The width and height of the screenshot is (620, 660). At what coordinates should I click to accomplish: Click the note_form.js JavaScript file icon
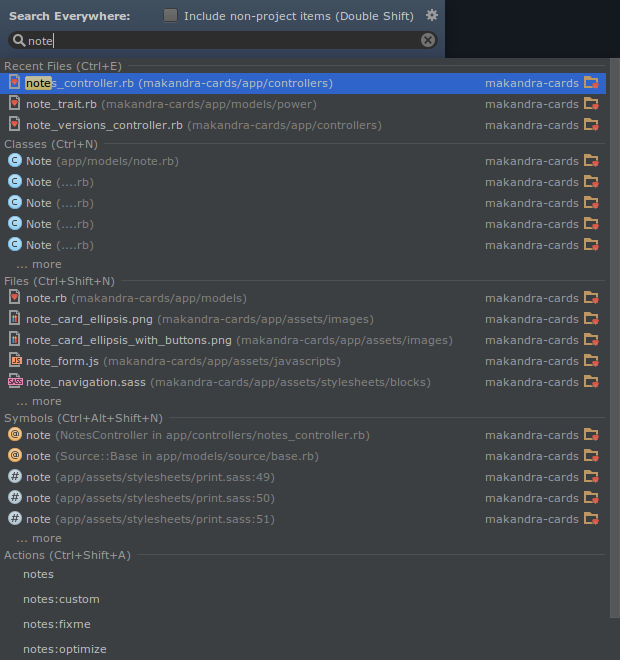pyautogui.click(x=15, y=361)
